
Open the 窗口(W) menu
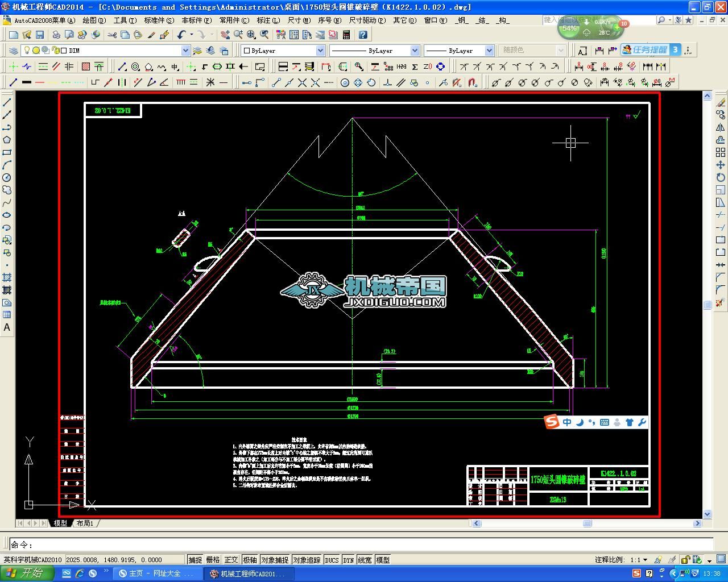pyautogui.click(x=436, y=20)
